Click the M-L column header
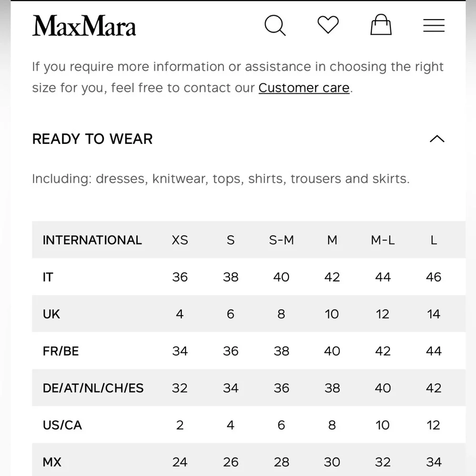 click(382, 240)
